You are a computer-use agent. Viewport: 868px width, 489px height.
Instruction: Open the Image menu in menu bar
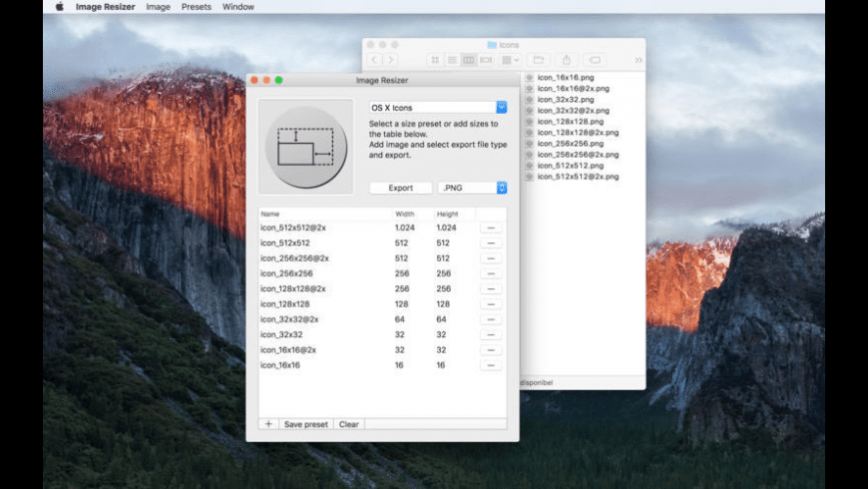pyautogui.click(x=158, y=6)
